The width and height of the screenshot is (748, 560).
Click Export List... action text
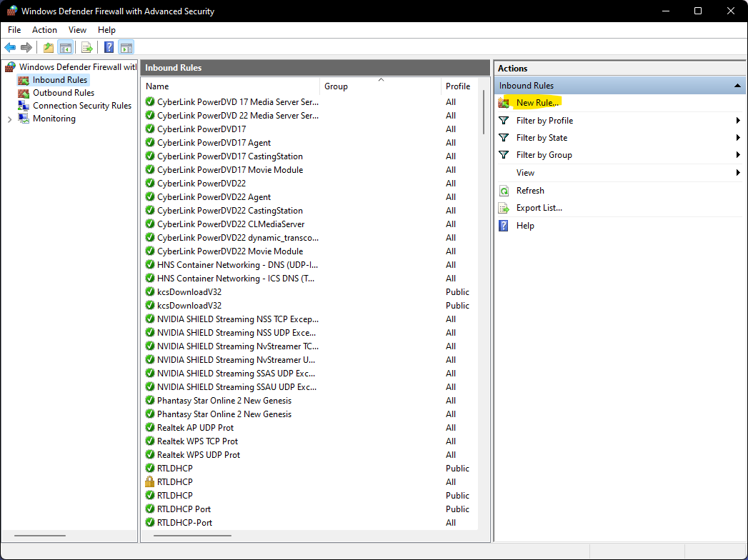539,208
